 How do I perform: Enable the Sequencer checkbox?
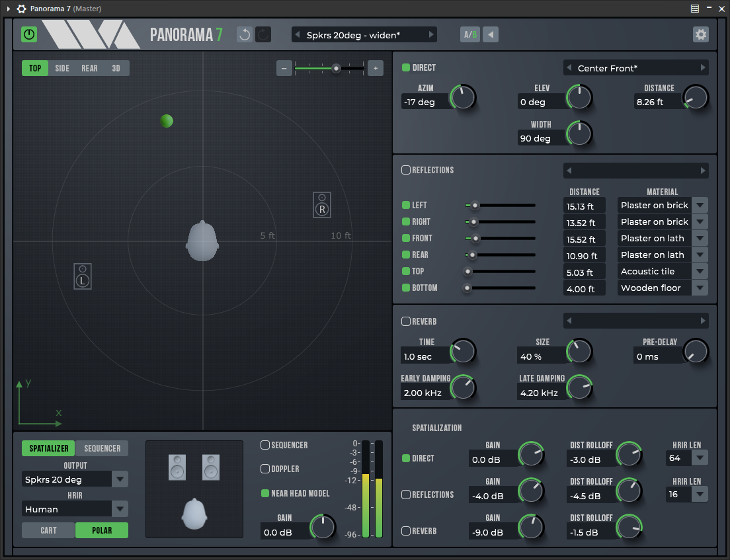265,445
